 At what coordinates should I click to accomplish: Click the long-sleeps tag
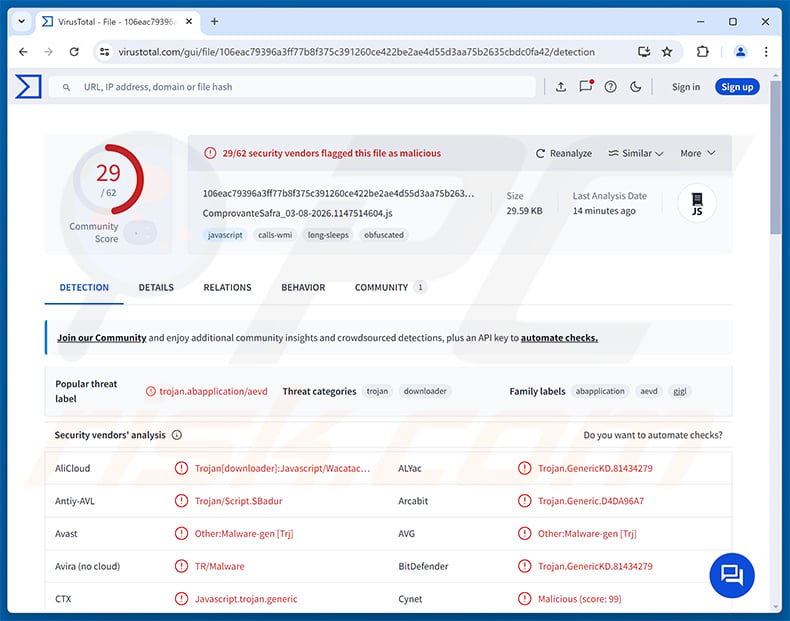[x=328, y=235]
